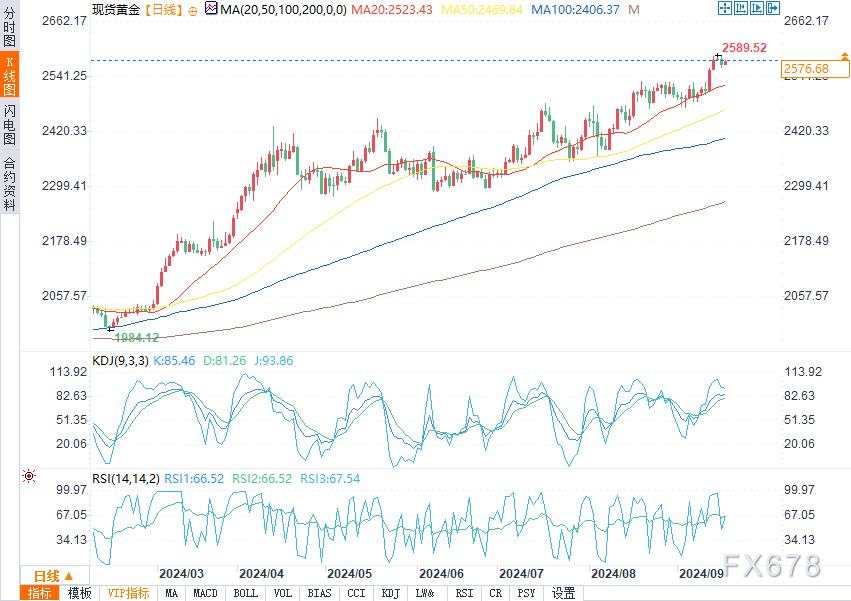Click the right axis price label 2178.49
851x601 pixels.
(x=806, y=241)
